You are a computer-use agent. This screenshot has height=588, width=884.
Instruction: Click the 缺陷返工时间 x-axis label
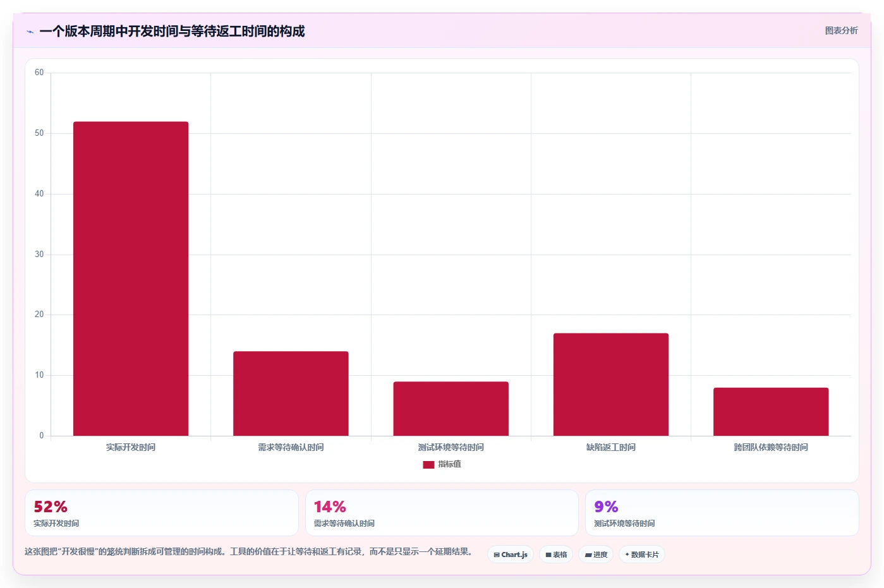click(611, 447)
